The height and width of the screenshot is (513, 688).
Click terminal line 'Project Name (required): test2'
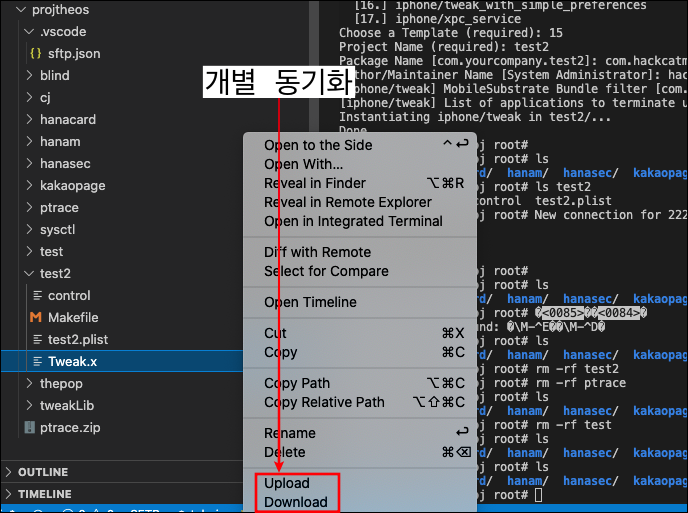pos(444,47)
